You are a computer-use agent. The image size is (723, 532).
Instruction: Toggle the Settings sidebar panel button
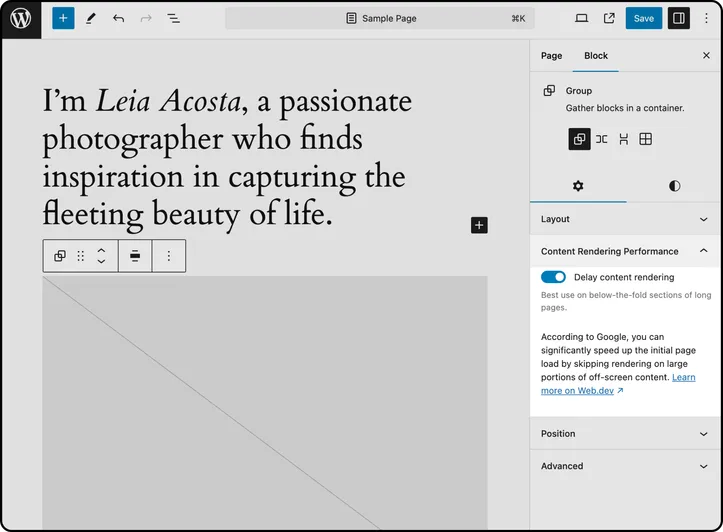678,18
